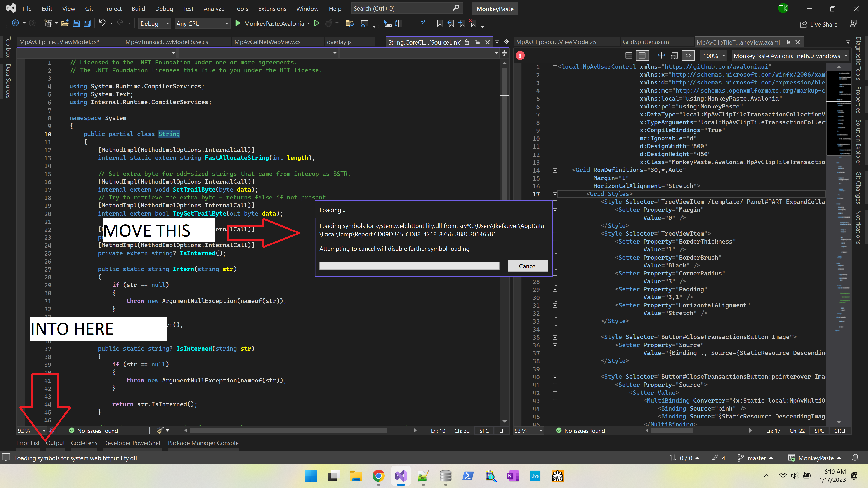
Task: Toggle the XAML code-only view button
Action: point(688,56)
